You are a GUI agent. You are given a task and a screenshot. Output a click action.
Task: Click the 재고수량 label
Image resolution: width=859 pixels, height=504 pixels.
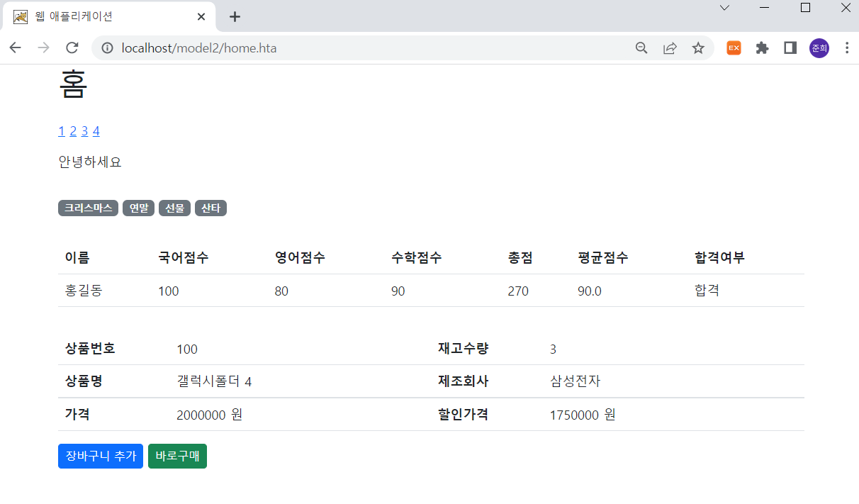coord(464,349)
